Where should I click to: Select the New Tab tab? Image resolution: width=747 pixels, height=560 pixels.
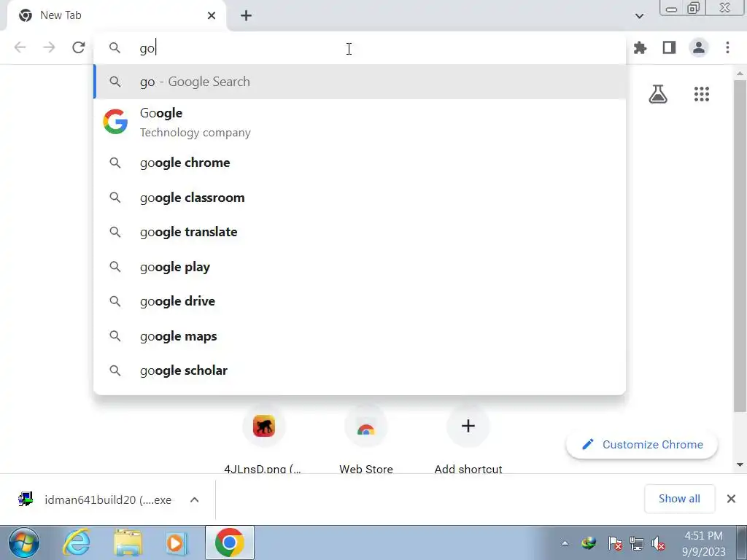point(117,16)
